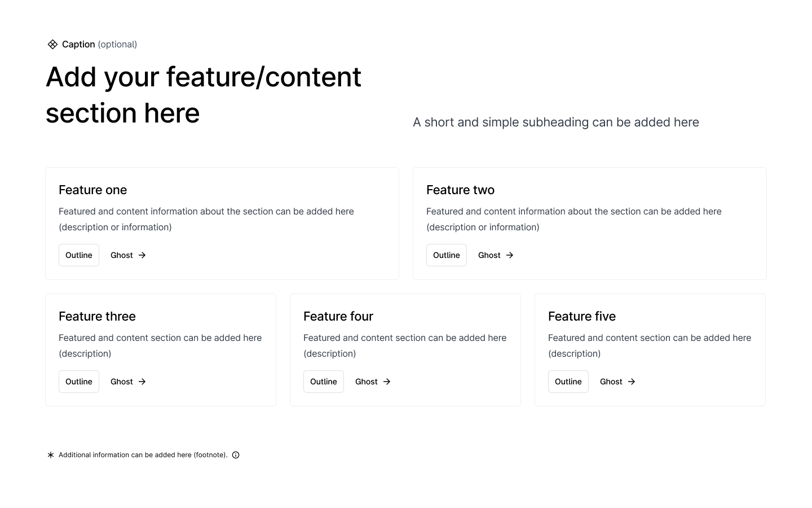Click the Caption label text
Image resolution: width=812 pixels, height=508 pixels.
coord(78,44)
